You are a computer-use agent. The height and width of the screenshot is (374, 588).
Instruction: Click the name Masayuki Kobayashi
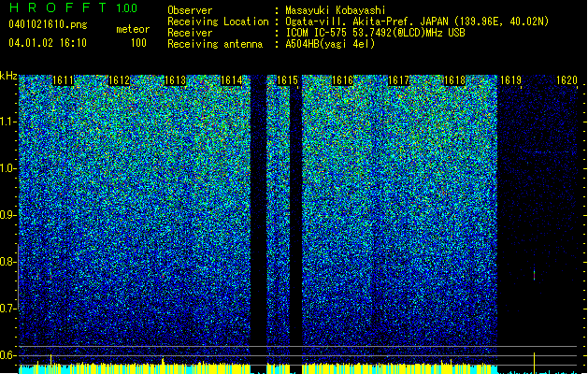tap(336, 10)
